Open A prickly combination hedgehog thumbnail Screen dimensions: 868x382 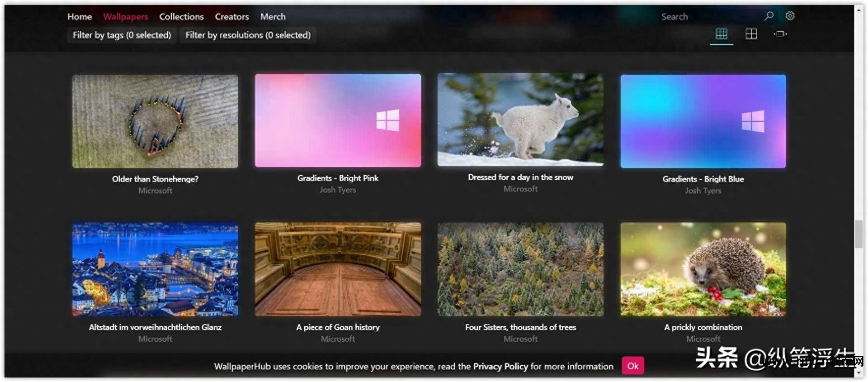coord(703,269)
